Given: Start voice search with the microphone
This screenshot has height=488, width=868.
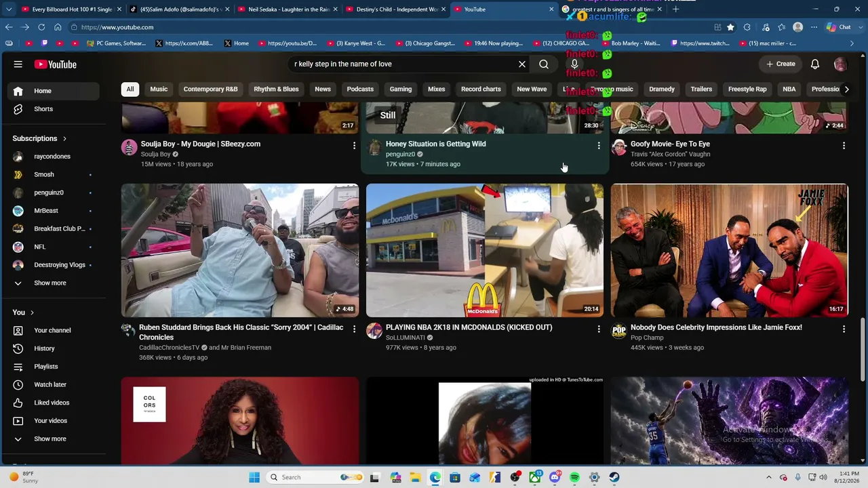Looking at the screenshot, I should click(x=574, y=64).
